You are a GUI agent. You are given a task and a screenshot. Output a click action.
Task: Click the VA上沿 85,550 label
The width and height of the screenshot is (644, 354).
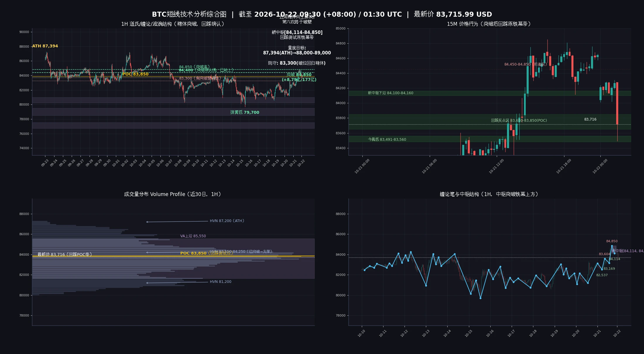[193, 236]
